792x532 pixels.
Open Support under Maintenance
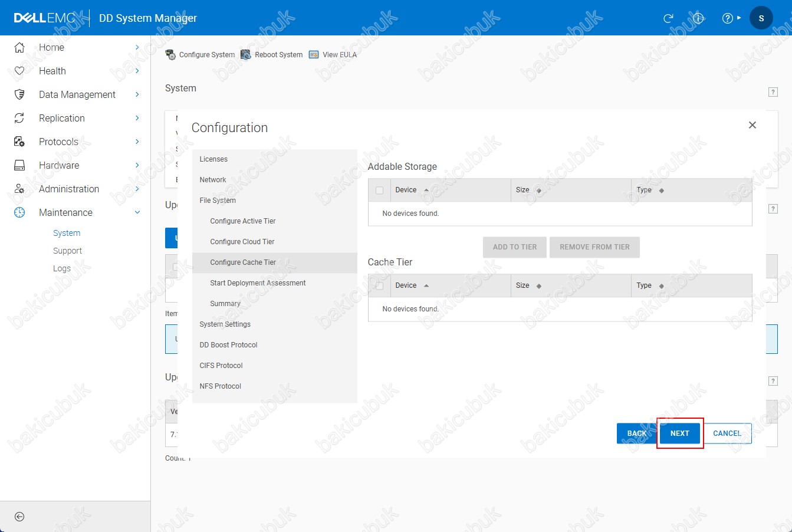[x=67, y=251]
